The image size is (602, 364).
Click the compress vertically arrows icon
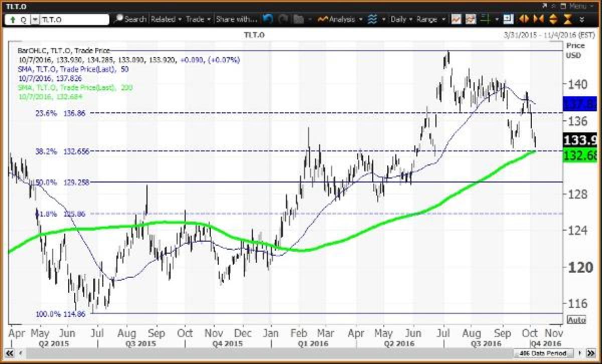click(568, 19)
